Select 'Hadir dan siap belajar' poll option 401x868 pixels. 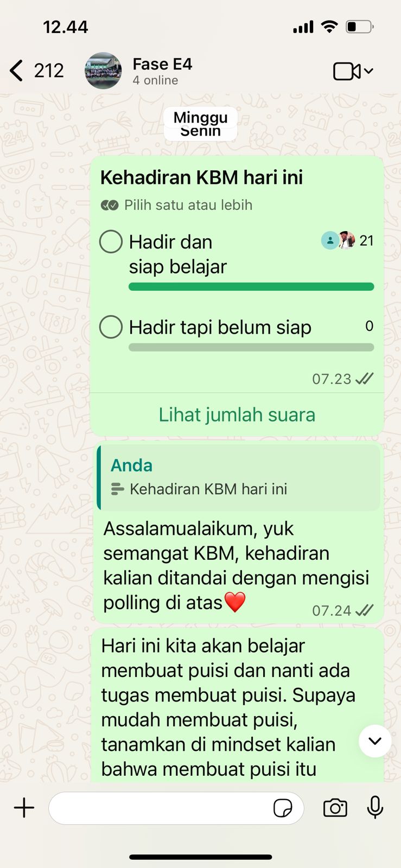point(111,241)
